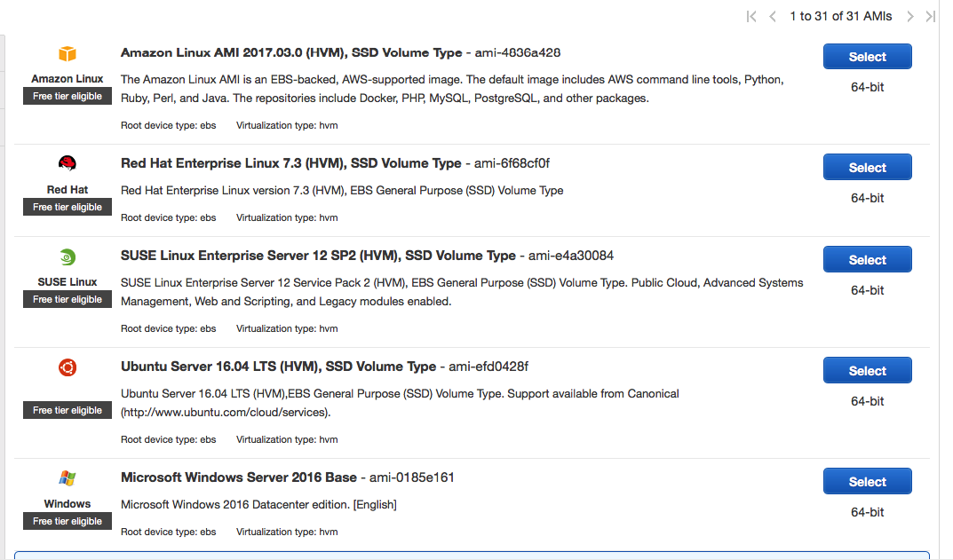Select Red Hat Enterprise Linux 7.3 AMI
953x560 pixels.
(868, 167)
